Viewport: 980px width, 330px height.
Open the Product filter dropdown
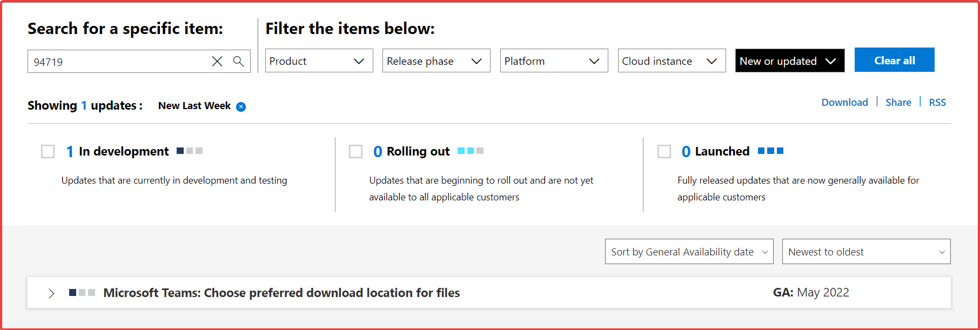point(319,61)
